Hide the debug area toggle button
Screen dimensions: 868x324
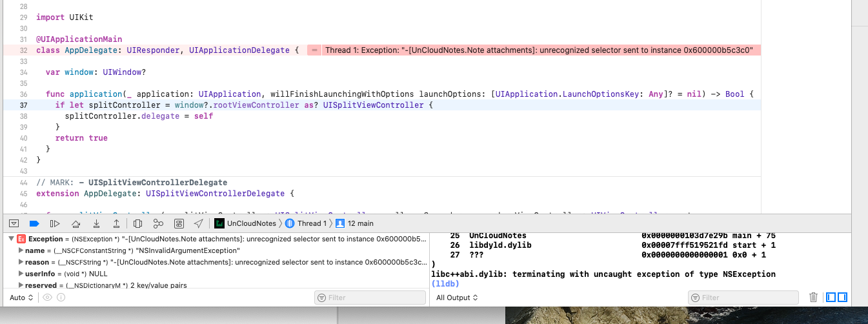[x=15, y=223]
